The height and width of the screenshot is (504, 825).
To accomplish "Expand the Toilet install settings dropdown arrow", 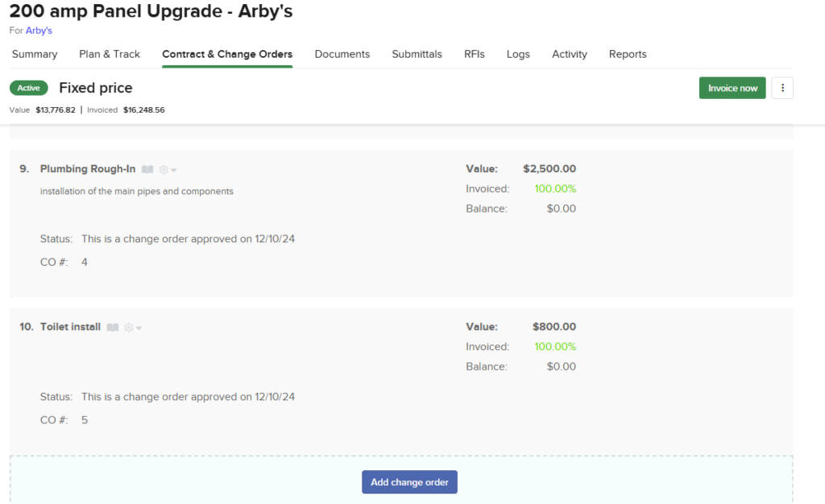I will [x=139, y=328].
